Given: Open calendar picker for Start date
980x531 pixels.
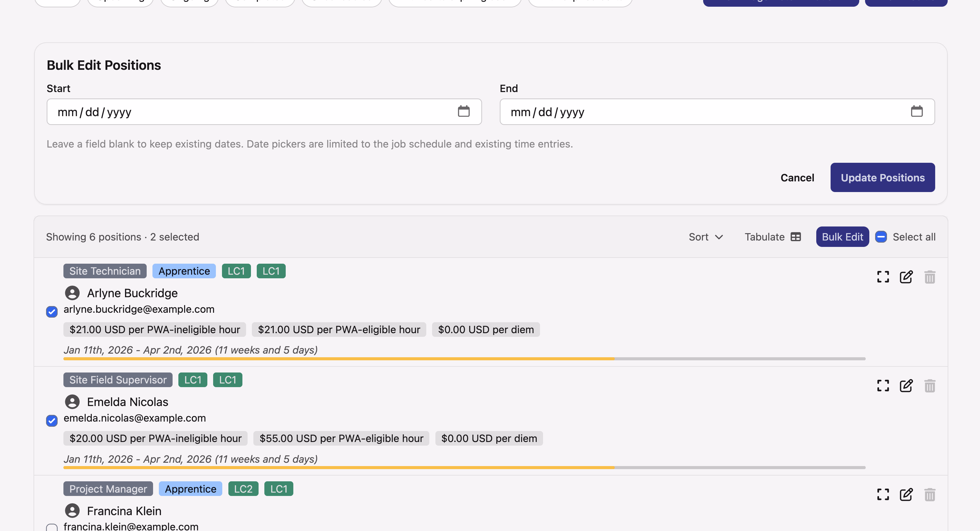Looking at the screenshot, I should 463,112.
